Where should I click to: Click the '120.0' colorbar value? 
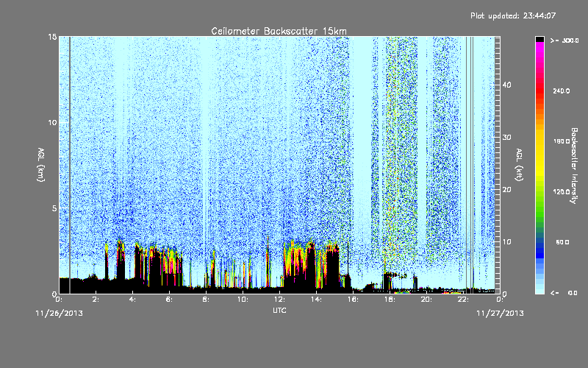[x=562, y=192]
